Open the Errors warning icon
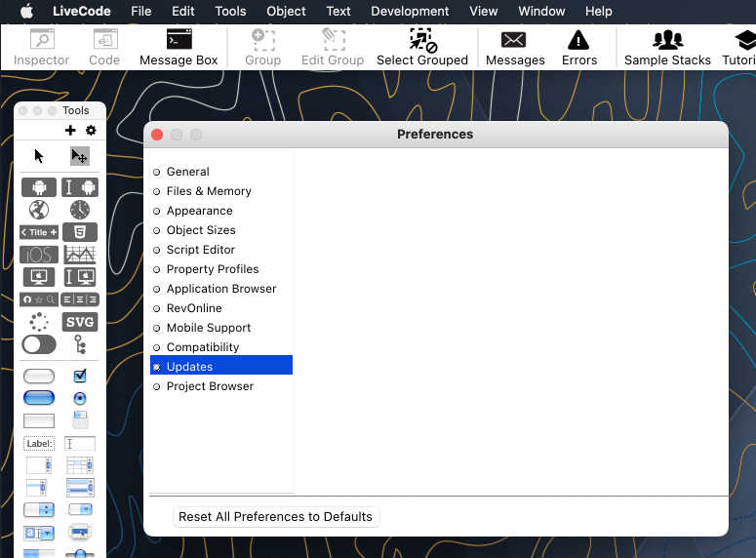 579,47
